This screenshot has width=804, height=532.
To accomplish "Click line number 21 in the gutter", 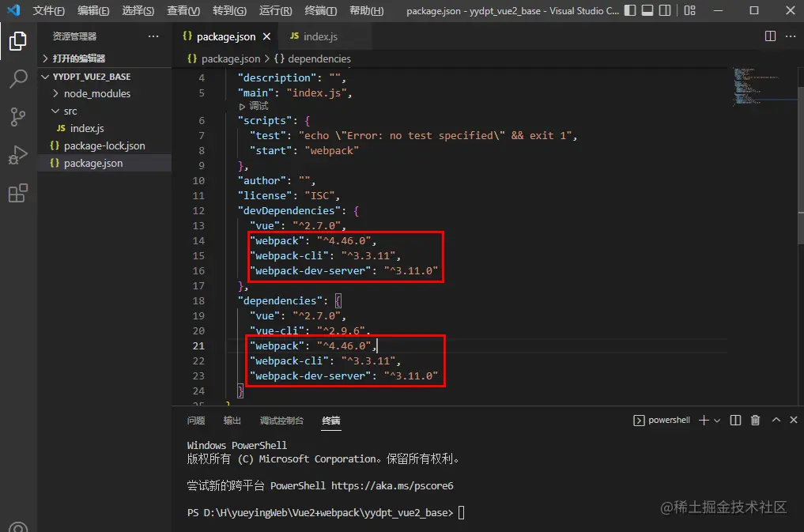I will [x=198, y=346].
